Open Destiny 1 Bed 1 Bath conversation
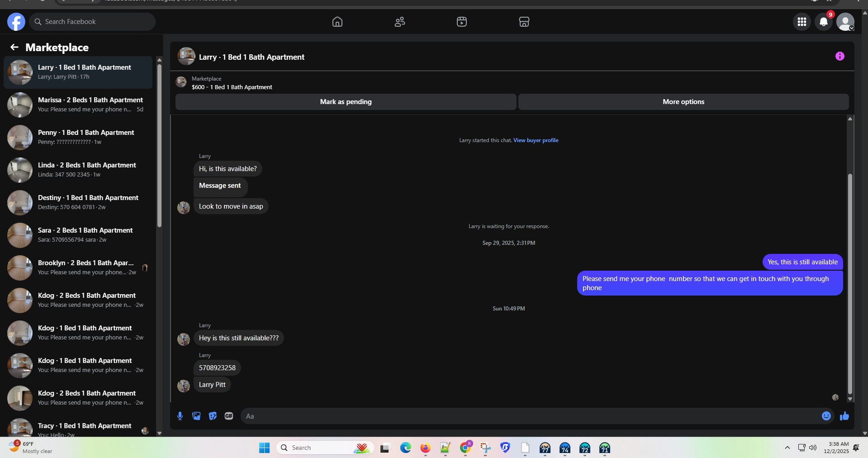Image resolution: width=868 pixels, height=458 pixels. 78,202
